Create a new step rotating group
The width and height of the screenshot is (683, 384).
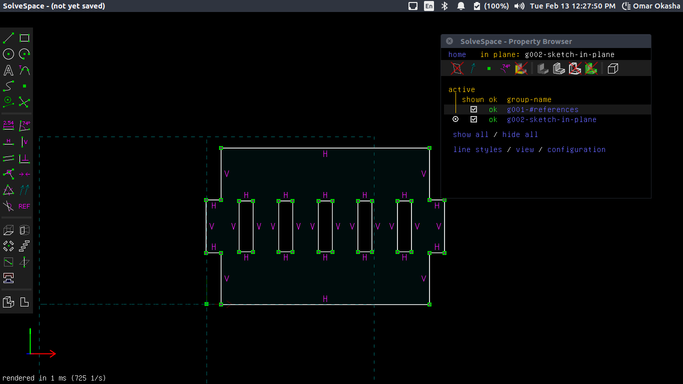(x=8, y=246)
